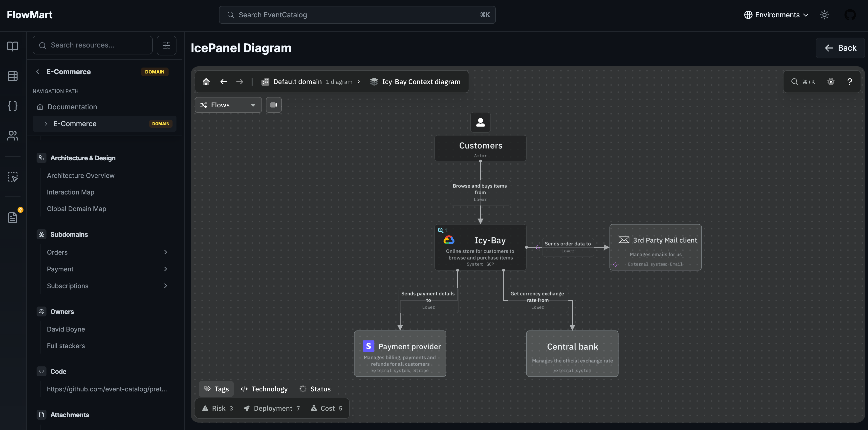Open the Flows dropdown

[228, 105]
